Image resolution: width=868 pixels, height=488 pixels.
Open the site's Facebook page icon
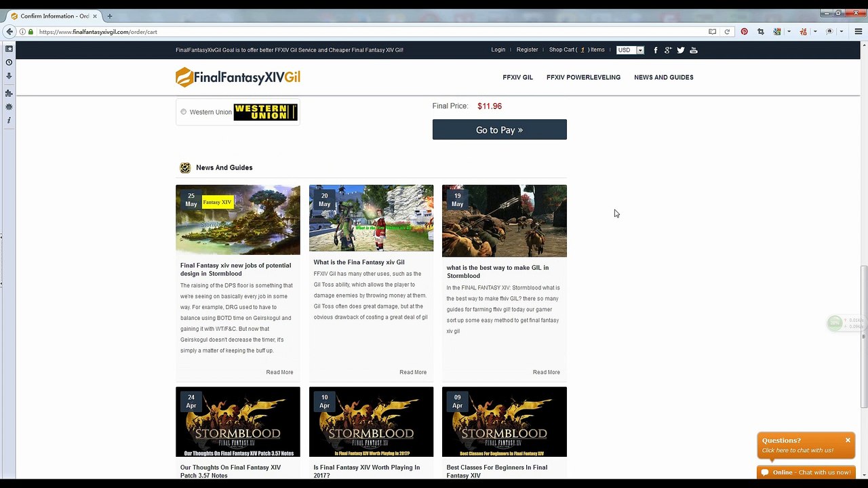click(x=656, y=50)
